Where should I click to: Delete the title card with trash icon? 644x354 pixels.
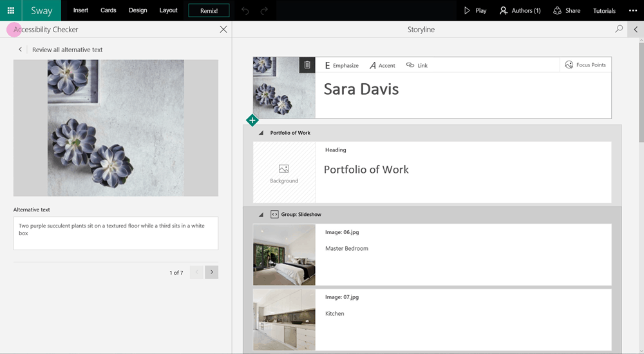307,65
